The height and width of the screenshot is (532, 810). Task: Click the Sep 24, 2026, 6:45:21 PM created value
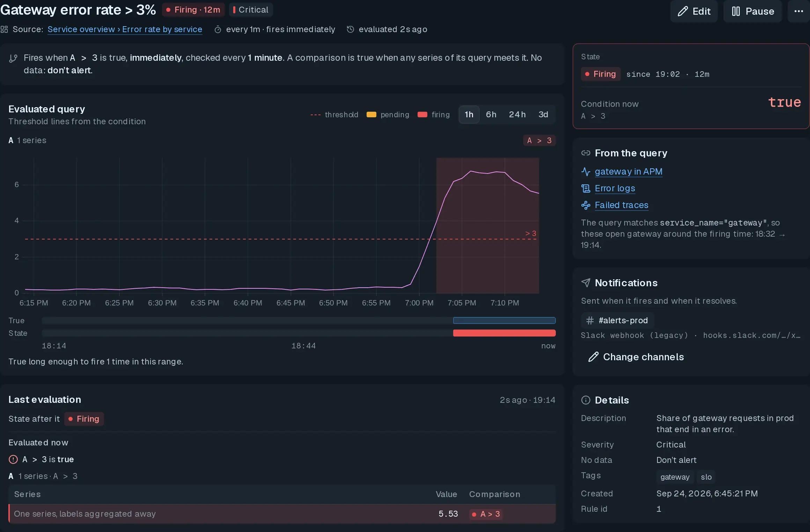(707, 494)
